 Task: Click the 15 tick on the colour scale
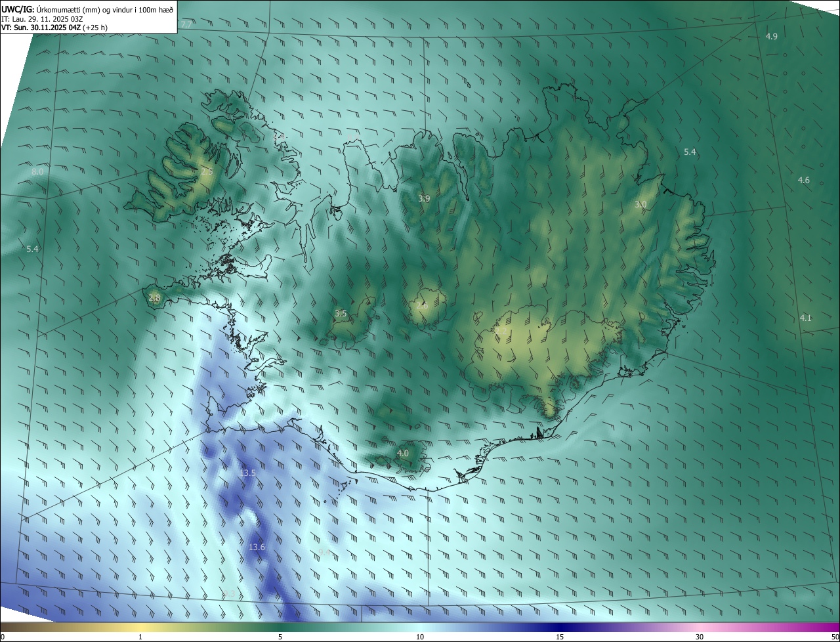pyautogui.click(x=560, y=637)
